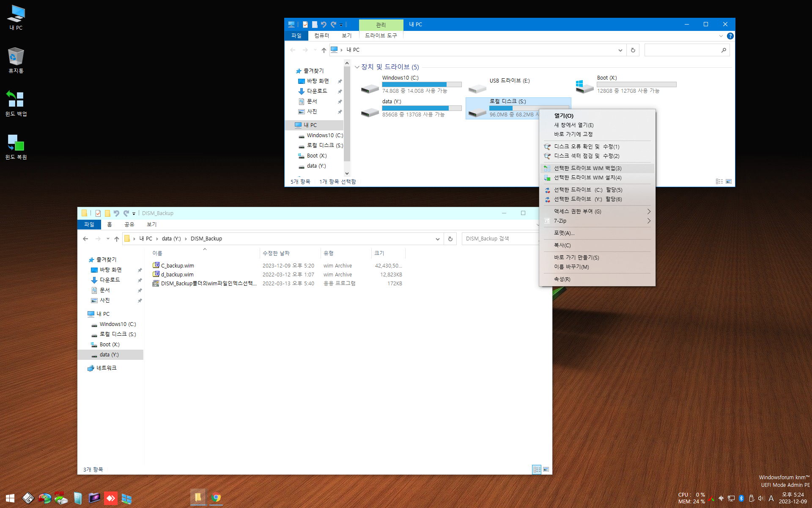Open the 컴퓨터 ribbon tab

(322, 36)
